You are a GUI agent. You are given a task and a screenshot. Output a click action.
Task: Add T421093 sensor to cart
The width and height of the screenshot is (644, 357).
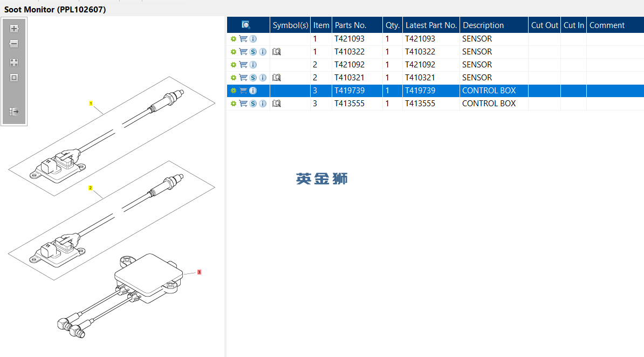pyautogui.click(x=243, y=39)
